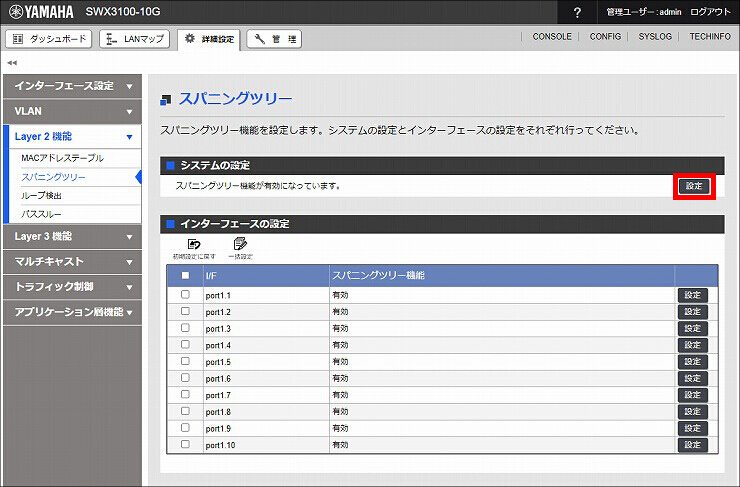The image size is (740, 487).
Task: Check the port1.2 checkbox
Action: [x=185, y=311]
